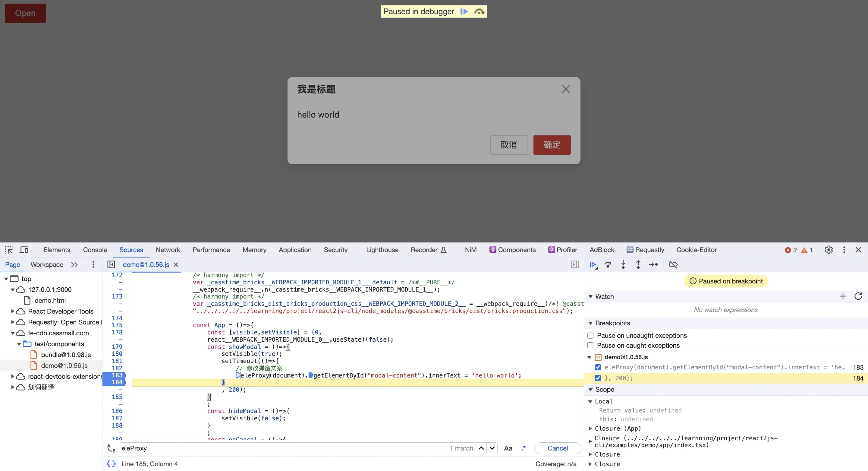Screen dimensions: 868x471
Task: Toggle the device toolbar icon
Action: (x=24, y=250)
